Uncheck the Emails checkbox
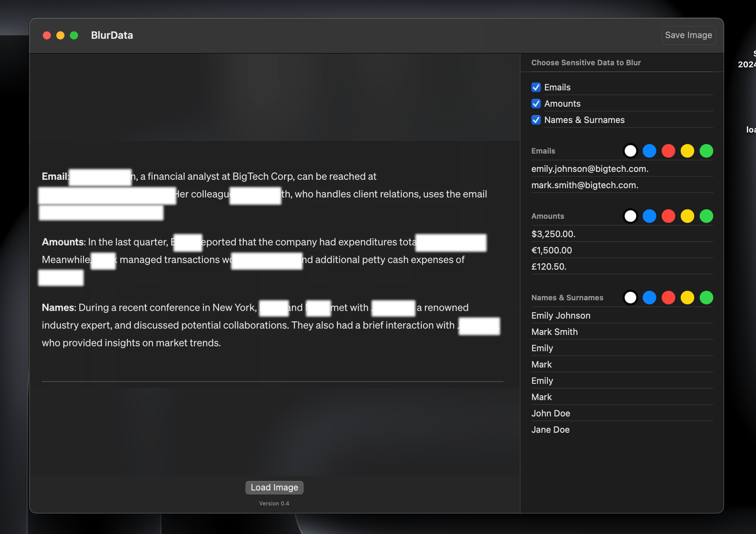 click(536, 87)
